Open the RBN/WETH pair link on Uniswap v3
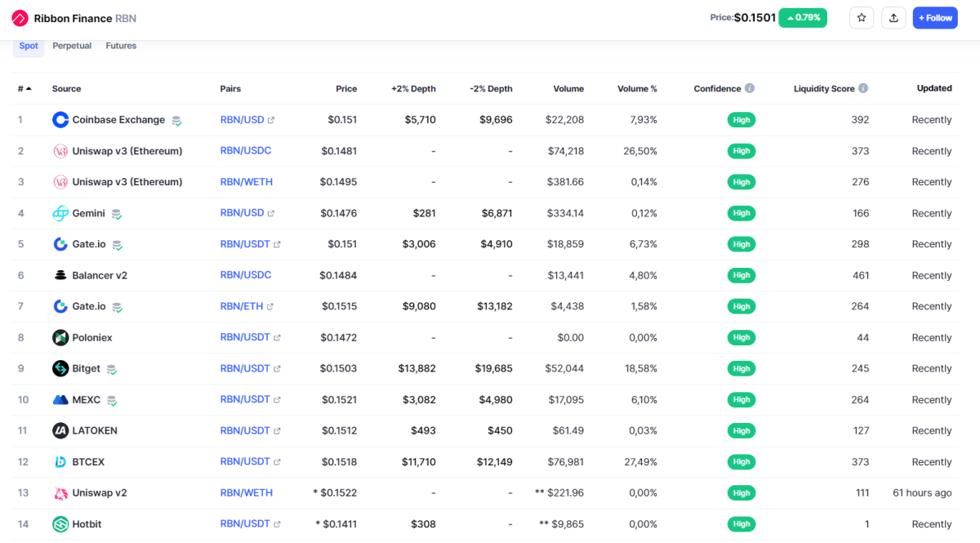The width and height of the screenshot is (980, 543). coord(246,181)
